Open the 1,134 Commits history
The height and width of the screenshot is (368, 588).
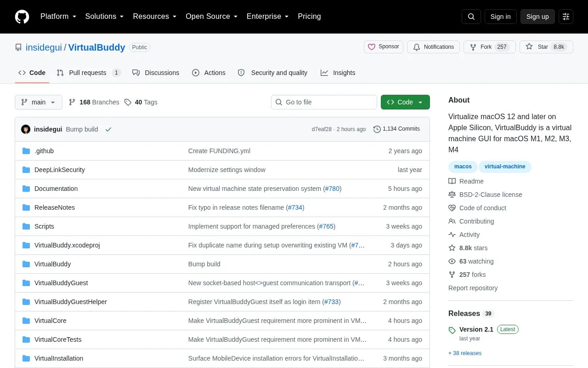point(396,129)
